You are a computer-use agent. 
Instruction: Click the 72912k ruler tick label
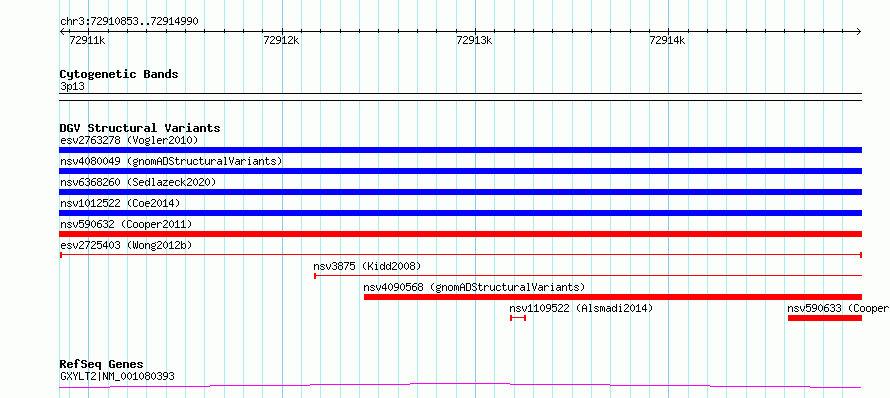pos(282,41)
